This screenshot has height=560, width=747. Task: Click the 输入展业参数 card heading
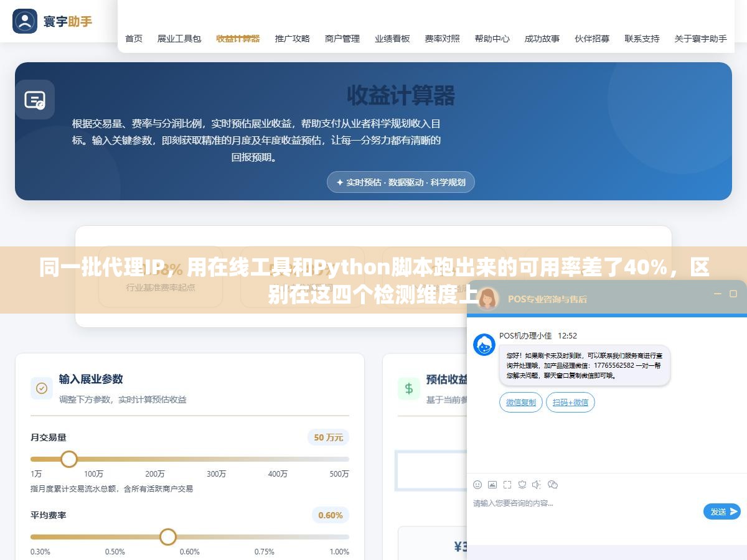(91, 379)
